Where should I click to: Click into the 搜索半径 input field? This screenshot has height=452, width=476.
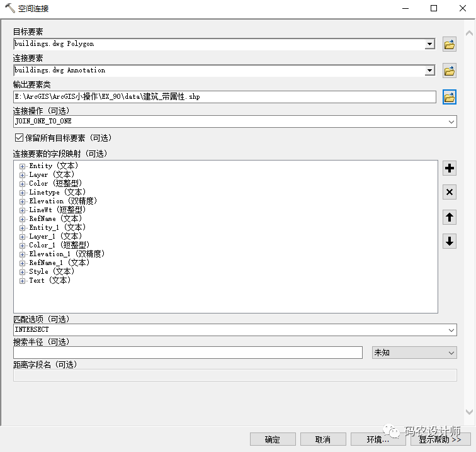pos(188,353)
